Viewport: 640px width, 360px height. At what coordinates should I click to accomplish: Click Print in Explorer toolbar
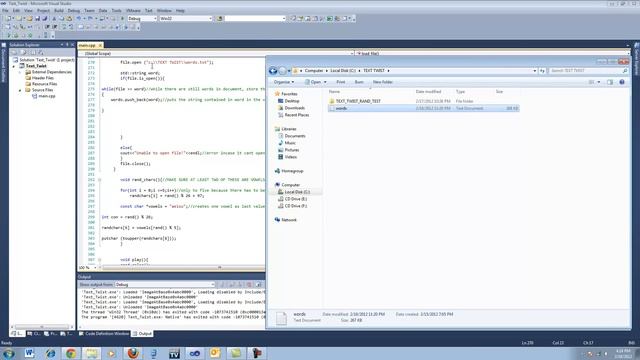tap(340, 82)
